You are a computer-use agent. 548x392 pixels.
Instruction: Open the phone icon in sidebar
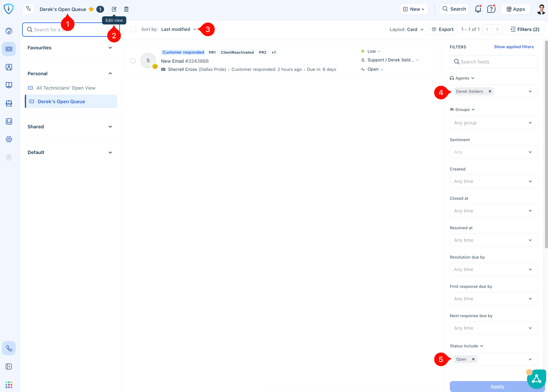pyautogui.click(x=9, y=348)
